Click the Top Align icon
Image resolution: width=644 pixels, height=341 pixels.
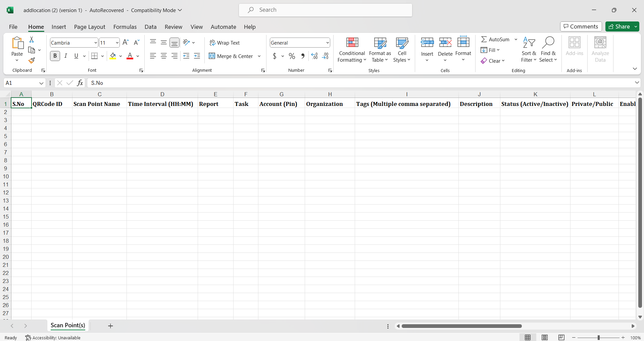click(x=153, y=42)
